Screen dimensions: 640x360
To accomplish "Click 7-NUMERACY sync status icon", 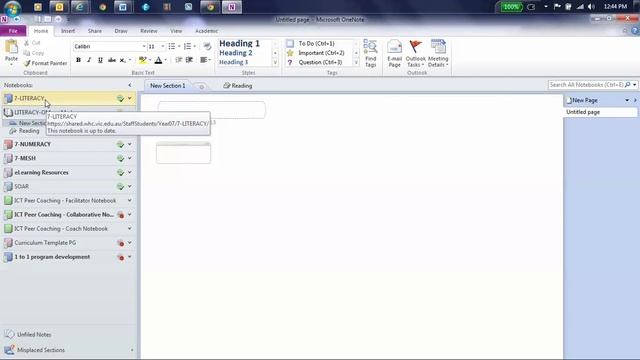I will [120, 144].
